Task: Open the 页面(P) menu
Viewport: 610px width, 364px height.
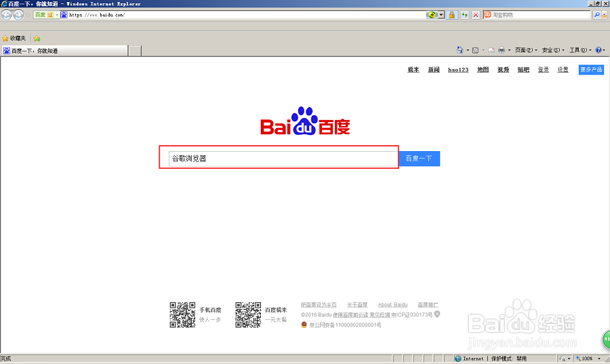Action: [525, 50]
